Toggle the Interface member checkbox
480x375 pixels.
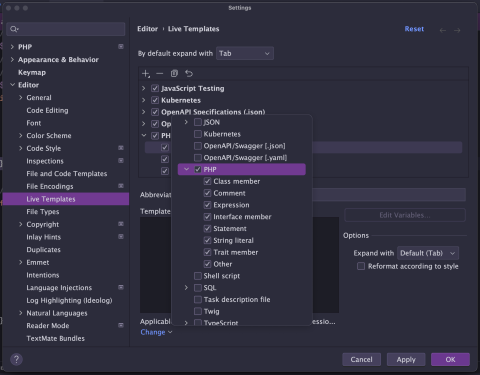pyautogui.click(x=207, y=217)
